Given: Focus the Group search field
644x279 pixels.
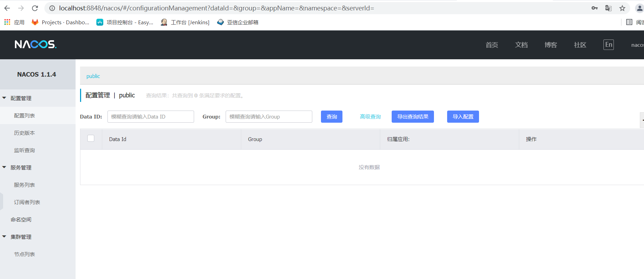Looking at the screenshot, I should coord(269,116).
